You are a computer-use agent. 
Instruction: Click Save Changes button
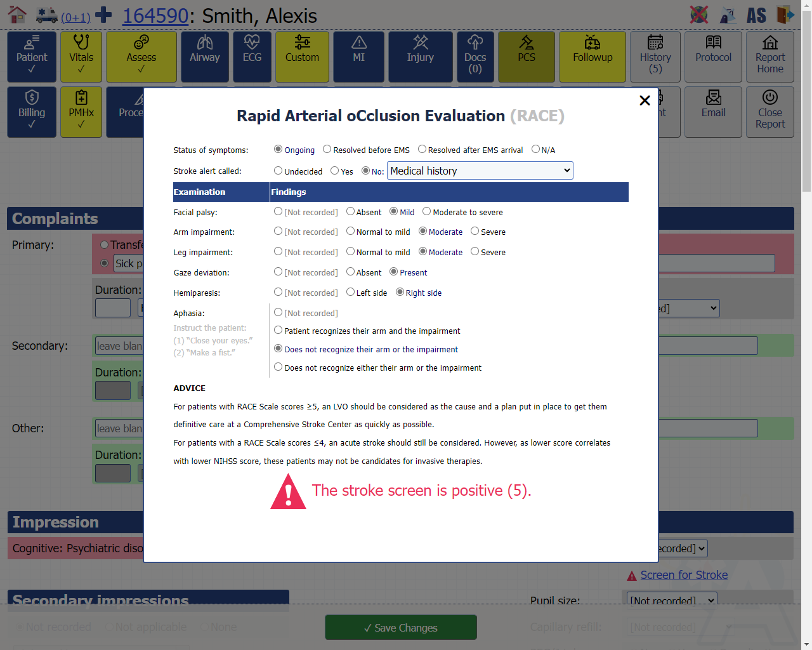point(401,628)
